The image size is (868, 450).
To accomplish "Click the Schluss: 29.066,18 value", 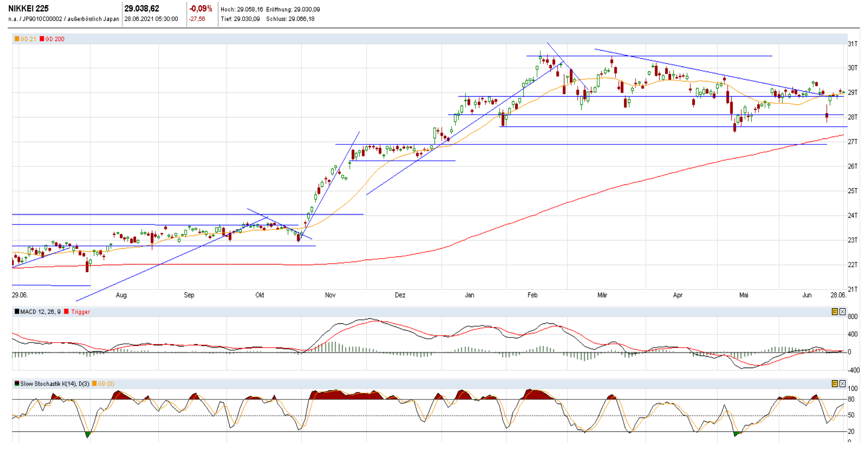I will pos(290,19).
